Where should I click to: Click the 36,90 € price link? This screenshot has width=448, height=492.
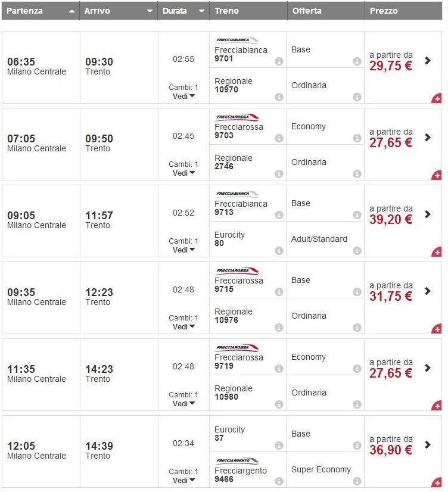pyautogui.click(x=391, y=450)
